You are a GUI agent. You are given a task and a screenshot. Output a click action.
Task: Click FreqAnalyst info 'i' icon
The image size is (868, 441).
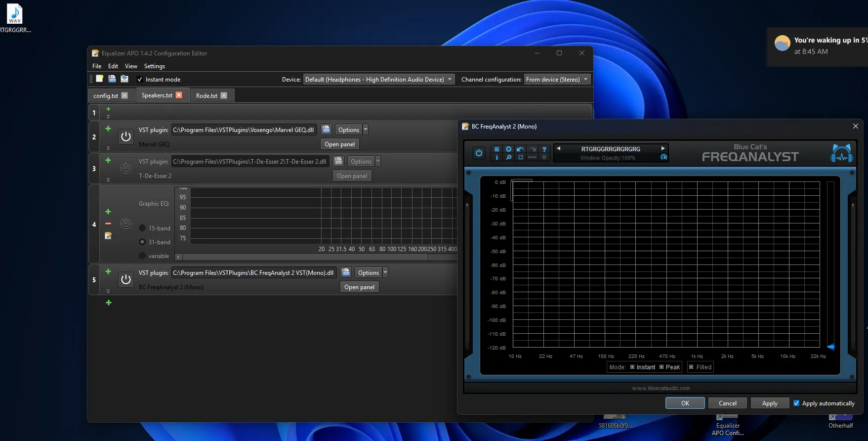coord(496,157)
